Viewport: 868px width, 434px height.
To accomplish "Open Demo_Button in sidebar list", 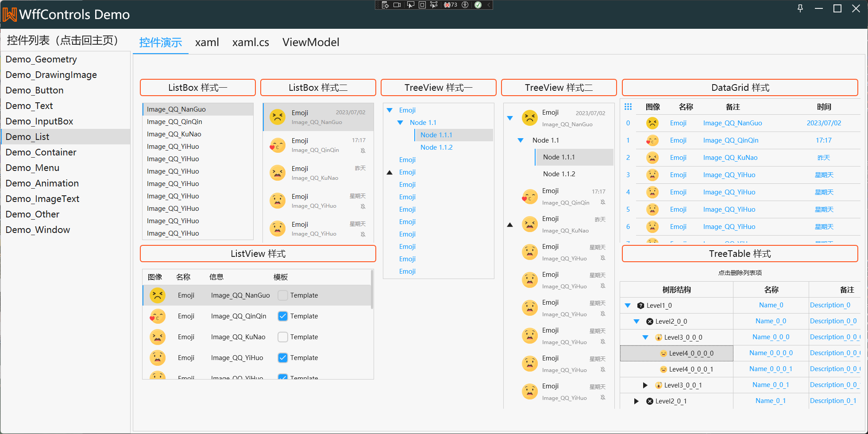I will [66, 90].
